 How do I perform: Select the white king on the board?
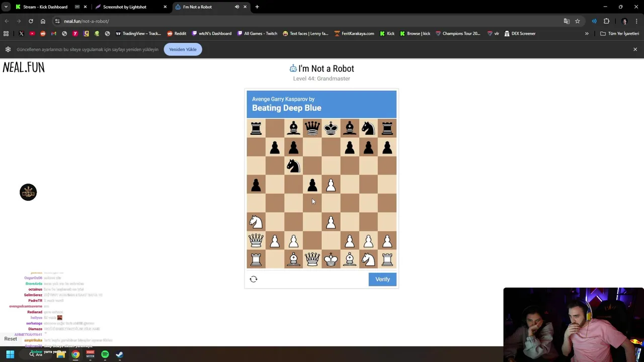pyautogui.click(x=331, y=259)
